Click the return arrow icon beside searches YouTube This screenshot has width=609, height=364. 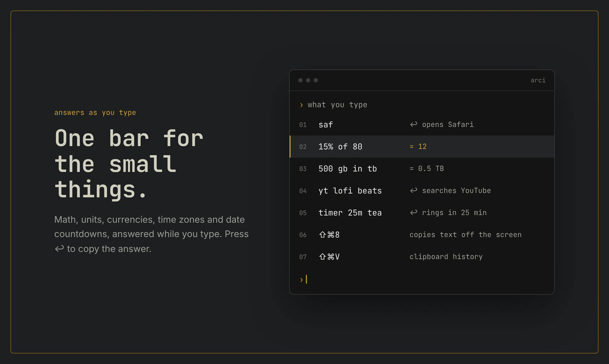[414, 190]
